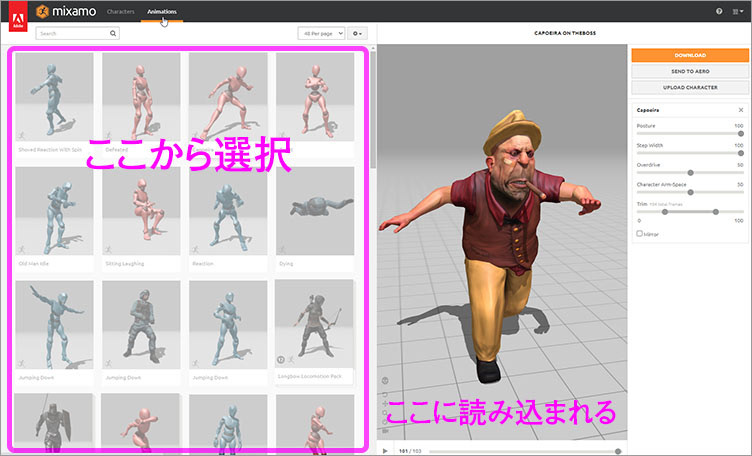Click the left Trim range handle
Image resolution: width=752 pixels, height=456 pixels.
tap(665, 211)
